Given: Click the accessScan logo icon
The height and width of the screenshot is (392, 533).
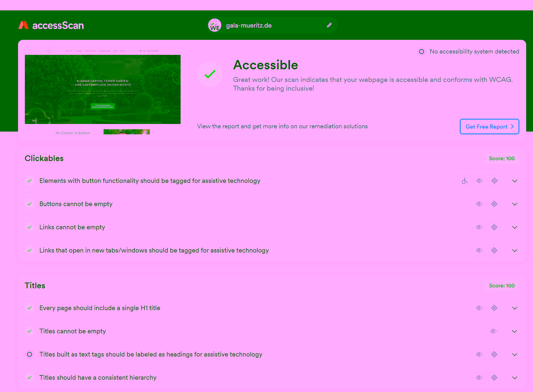Looking at the screenshot, I should pos(23,25).
